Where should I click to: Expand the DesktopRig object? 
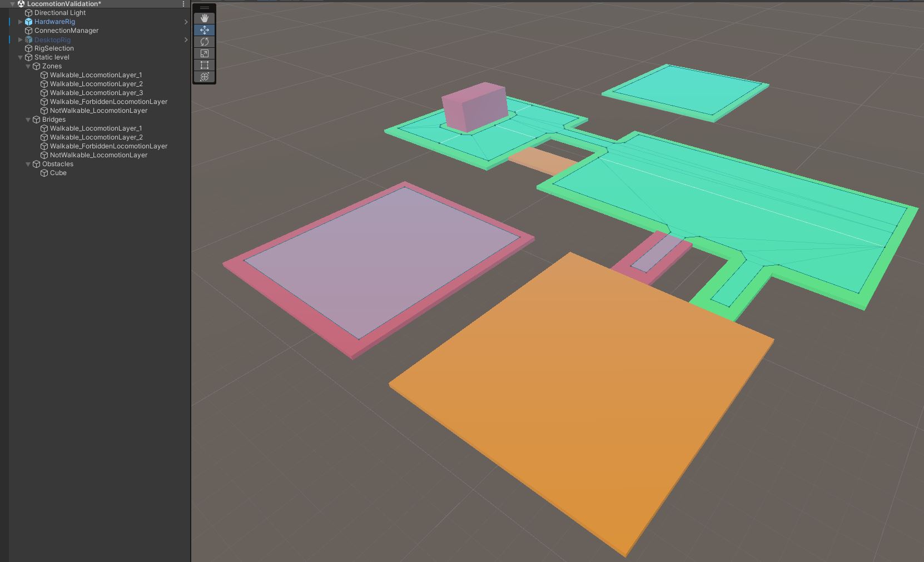(21, 39)
